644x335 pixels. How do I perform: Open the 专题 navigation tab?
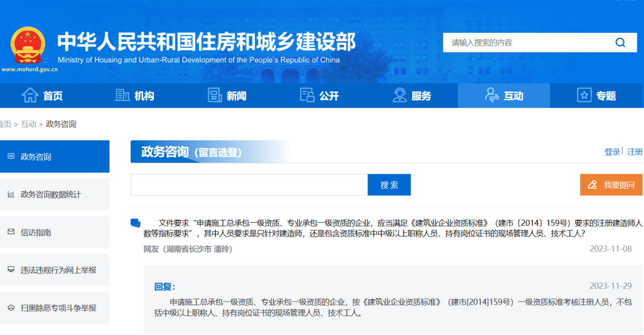click(596, 96)
